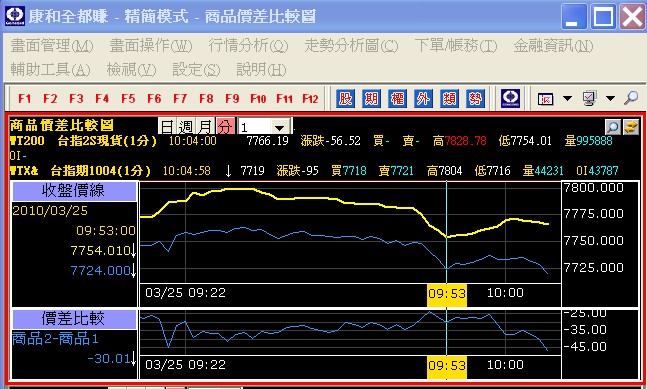The image size is (647, 389).
Task: Open the 類 category toolbar icon
Action: [449, 99]
